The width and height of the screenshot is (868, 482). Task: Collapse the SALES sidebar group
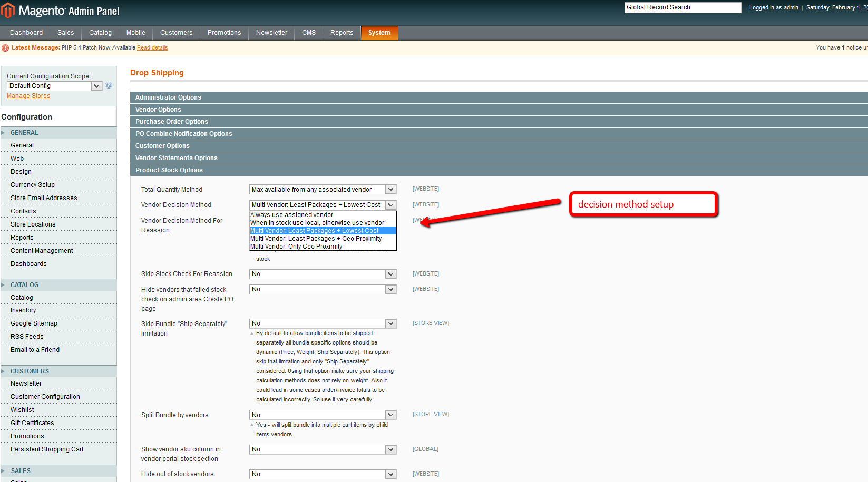[x=58, y=471]
